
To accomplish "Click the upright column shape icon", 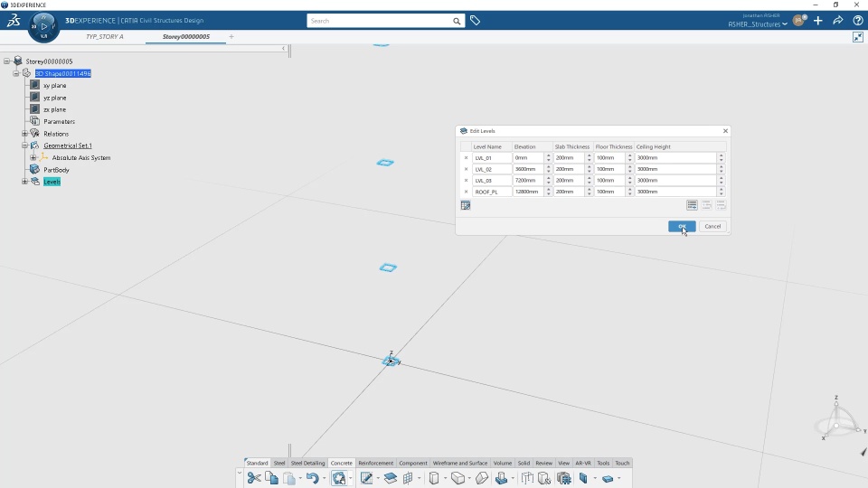I will (434, 478).
